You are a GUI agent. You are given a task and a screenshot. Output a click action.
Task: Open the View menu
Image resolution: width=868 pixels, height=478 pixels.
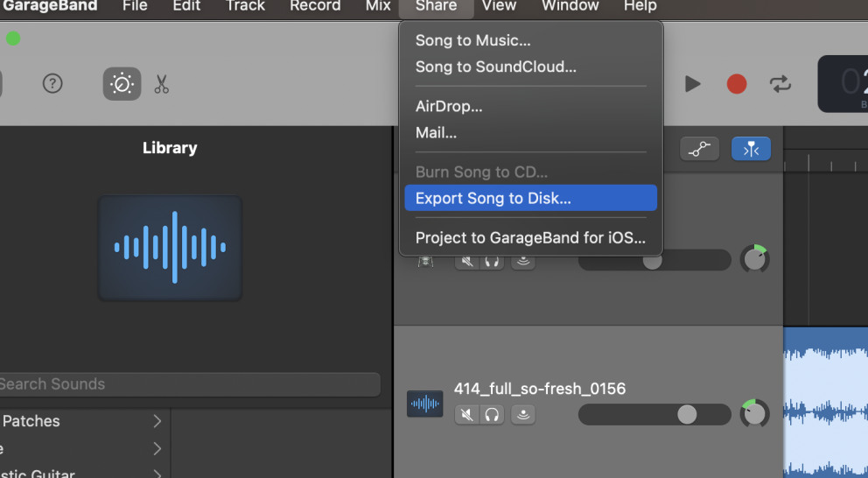pos(499,6)
